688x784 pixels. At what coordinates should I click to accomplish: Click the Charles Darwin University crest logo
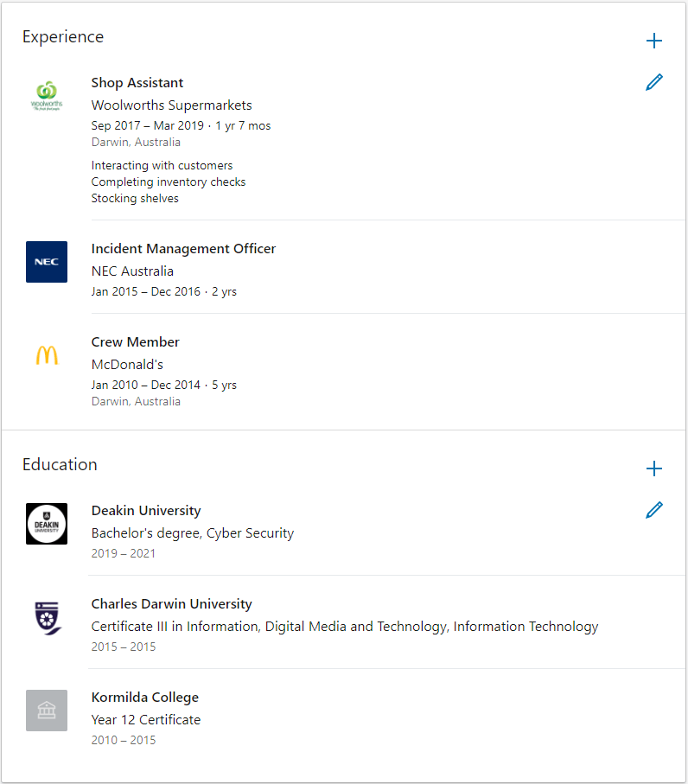pos(47,617)
